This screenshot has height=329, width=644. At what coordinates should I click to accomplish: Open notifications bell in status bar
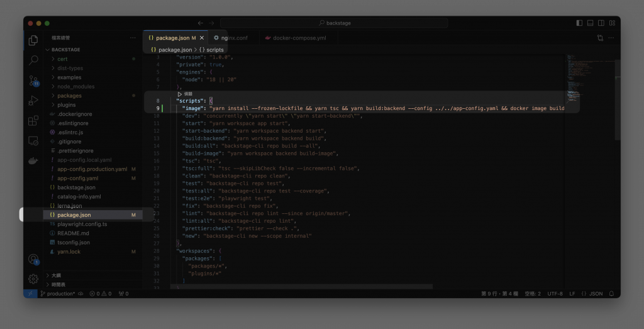coord(611,294)
